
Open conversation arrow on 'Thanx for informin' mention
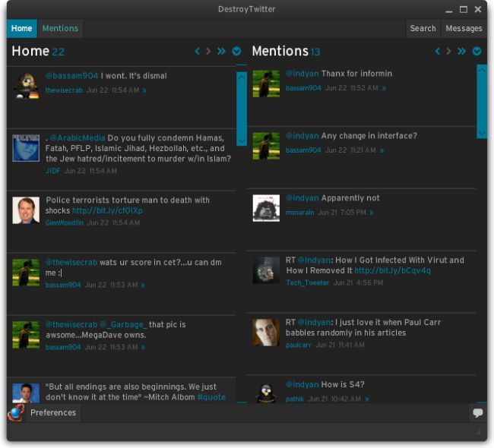pyautogui.click(x=384, y=89)
